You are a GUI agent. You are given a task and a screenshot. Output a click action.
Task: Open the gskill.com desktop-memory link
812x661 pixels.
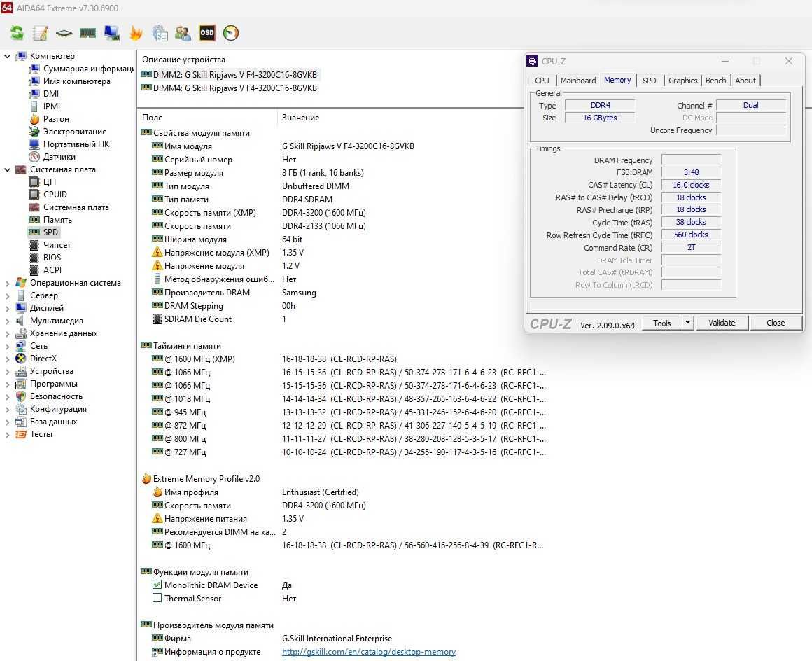click(x=369, y=652)
